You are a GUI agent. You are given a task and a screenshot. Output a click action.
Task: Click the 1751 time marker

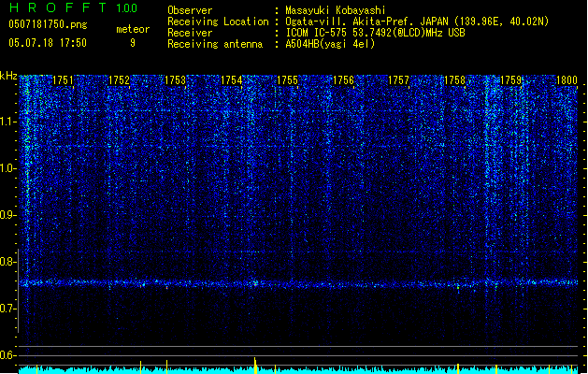(x=63, y=80)
